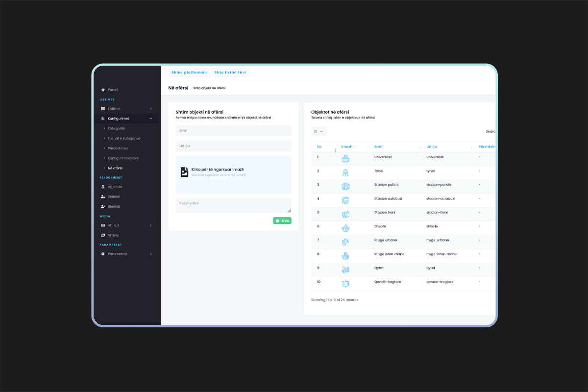This screenshot has height=392, width=588.
Task: Click the image upload area
Action: pyautogui.click(x=233, y=174)
